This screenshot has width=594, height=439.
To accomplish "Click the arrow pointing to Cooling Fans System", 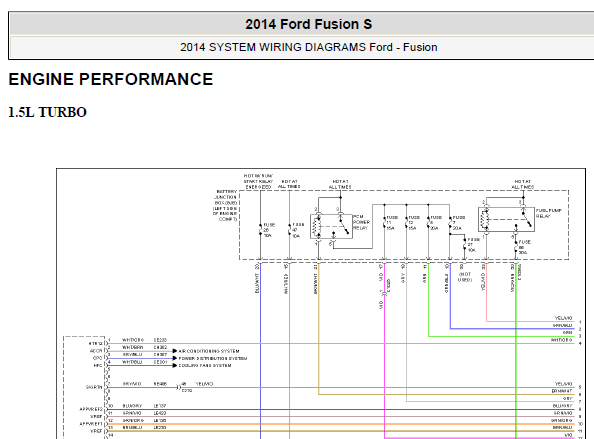I will [175, 366].
